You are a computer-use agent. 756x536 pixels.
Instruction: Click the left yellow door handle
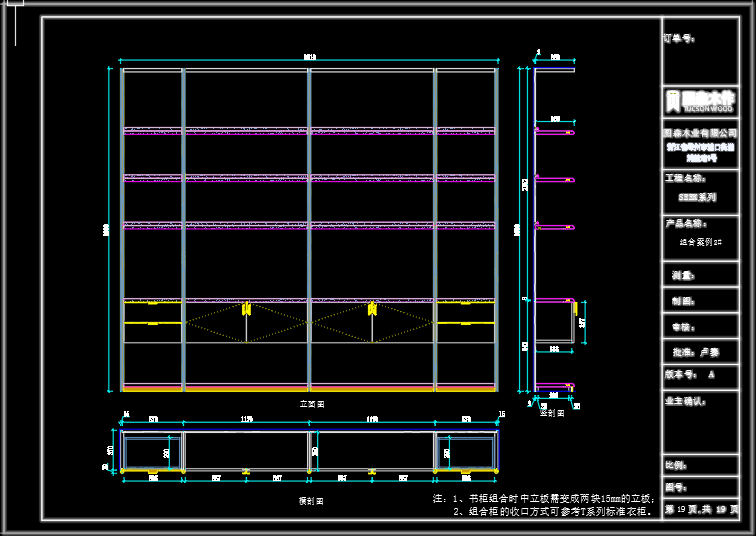click(247, 310)
